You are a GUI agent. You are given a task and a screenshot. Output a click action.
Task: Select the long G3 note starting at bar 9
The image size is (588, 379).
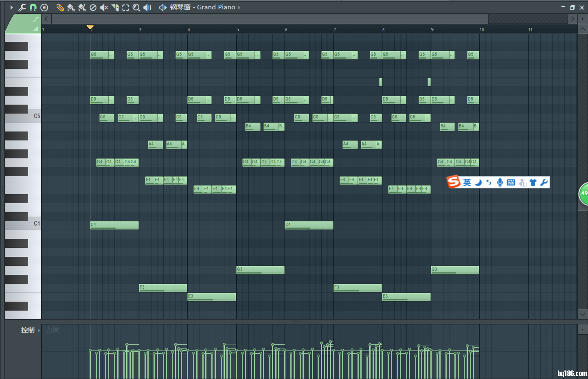[455, 270]
